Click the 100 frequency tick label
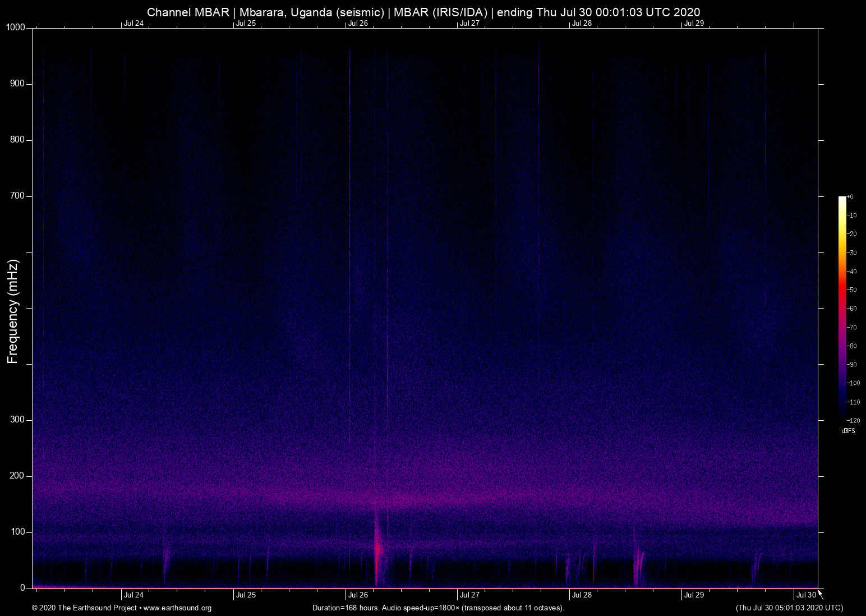 click(17, 532)
